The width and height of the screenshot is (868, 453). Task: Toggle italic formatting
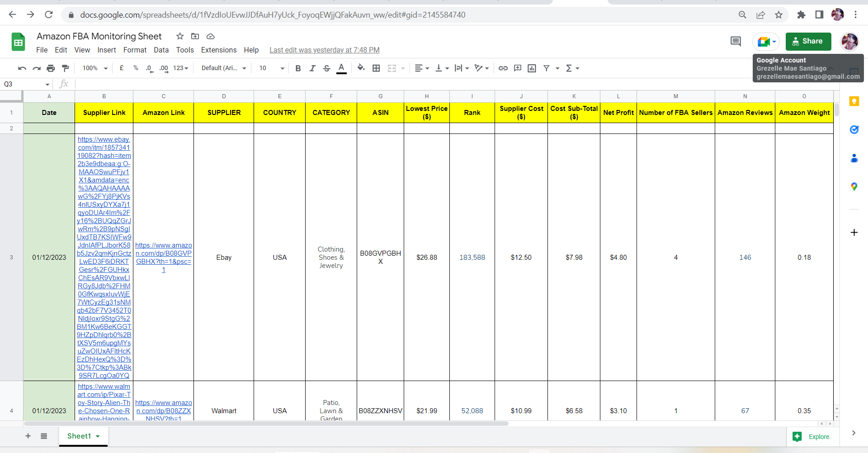[312, 68]
